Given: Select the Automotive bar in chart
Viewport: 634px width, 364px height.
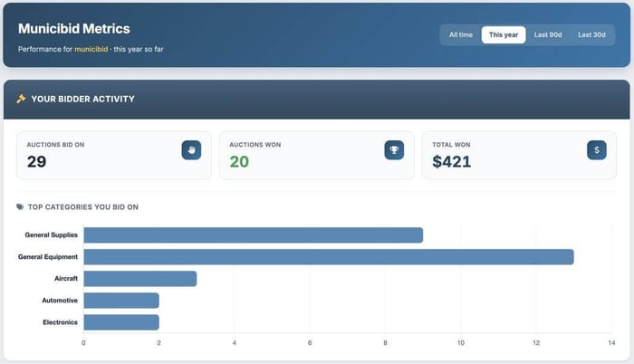Looking at the screenshot, I should 121,301.
